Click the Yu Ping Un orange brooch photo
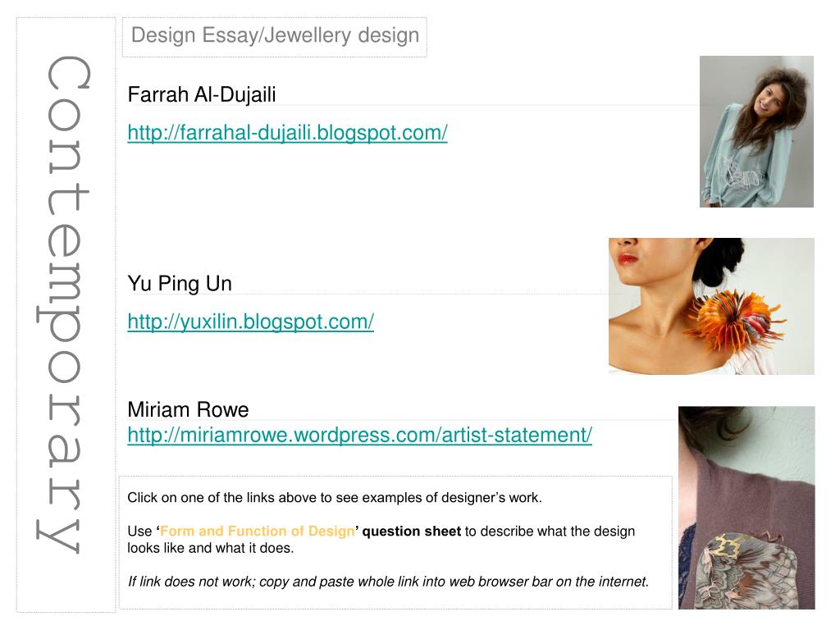 711,307
